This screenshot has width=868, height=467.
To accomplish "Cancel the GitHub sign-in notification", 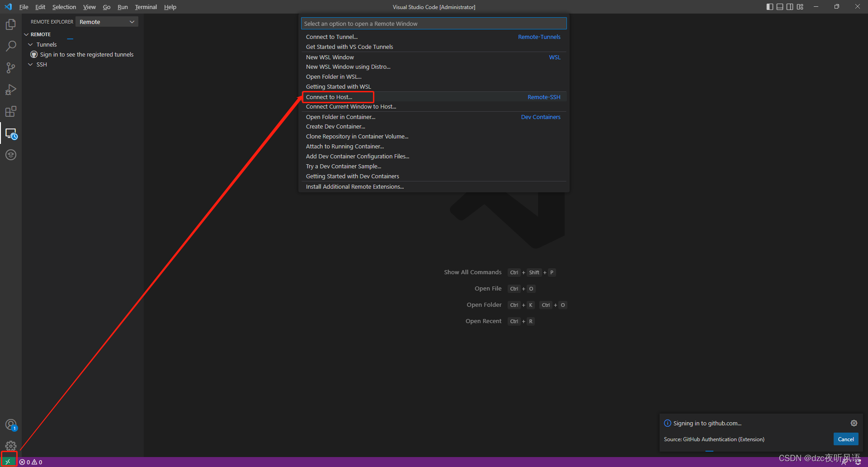I will [845, 439].
